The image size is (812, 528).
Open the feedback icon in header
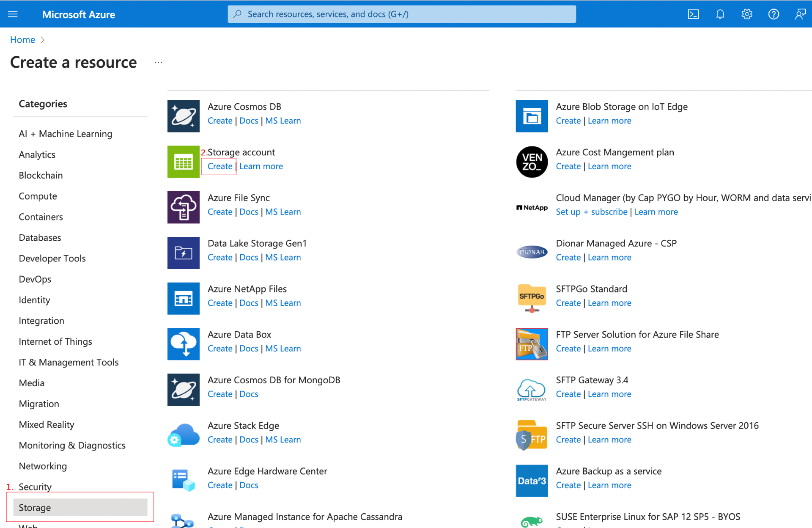tap(800, 14)
